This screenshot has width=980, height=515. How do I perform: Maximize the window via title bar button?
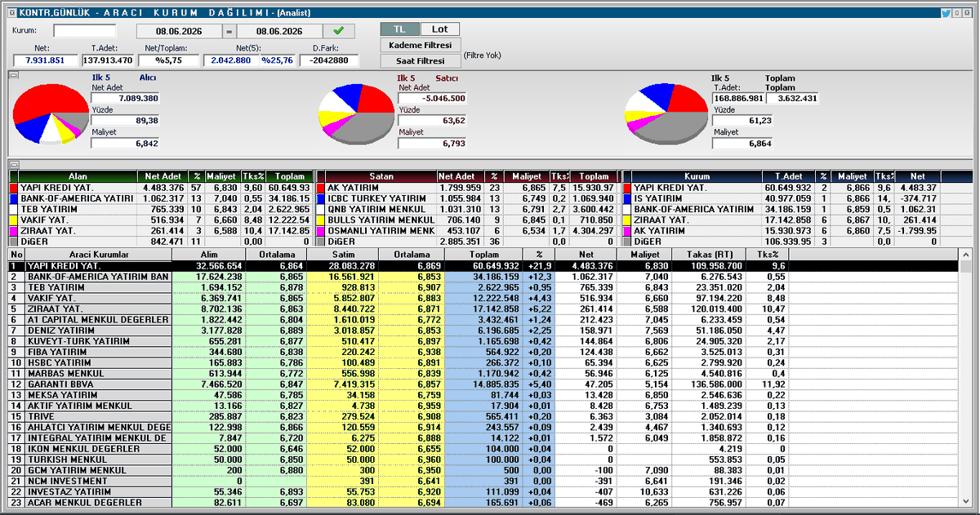[955, 12]
